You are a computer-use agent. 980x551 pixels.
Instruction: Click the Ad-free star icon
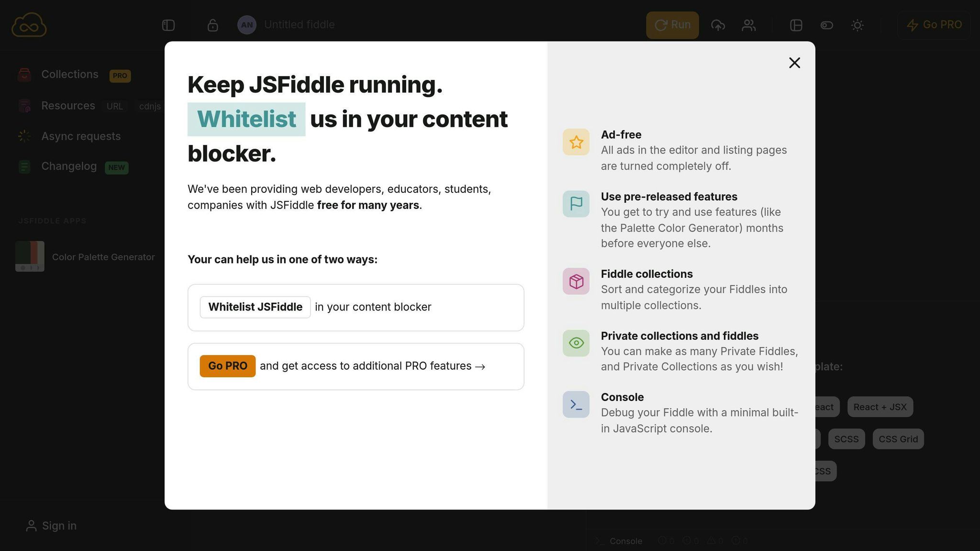point(576,142)
